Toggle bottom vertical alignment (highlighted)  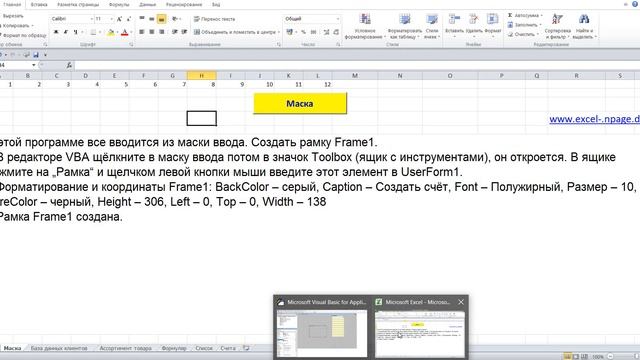162,19
